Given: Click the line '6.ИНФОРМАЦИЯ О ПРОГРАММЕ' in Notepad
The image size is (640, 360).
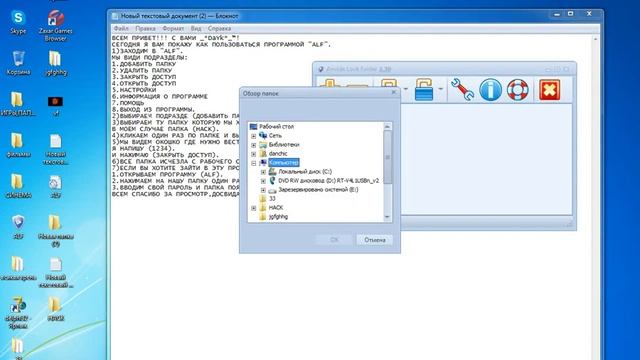Looking at the screenshot, I should tap(160, 96).
